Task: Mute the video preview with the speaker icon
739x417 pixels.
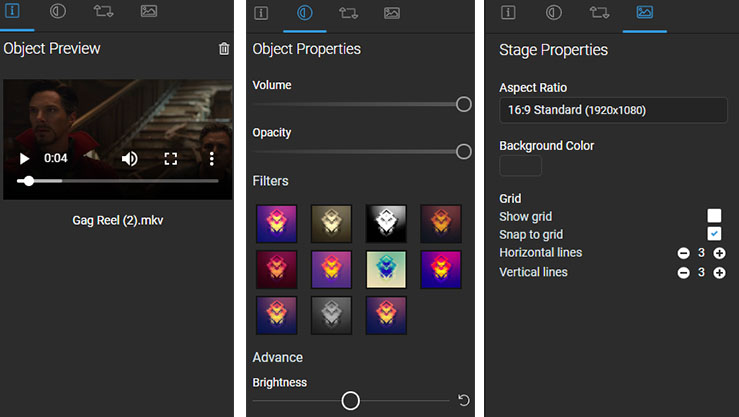Action: (x=129, y=159)
